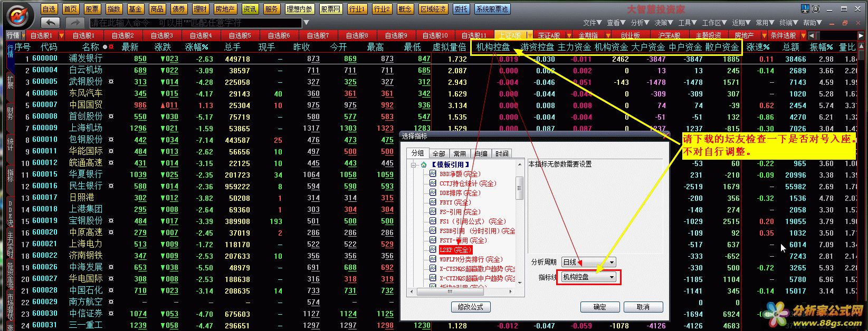Click the star marker beside 首创股份
Image resolution: width=868 pixels, height=331 pixels.
coord(111,116)
